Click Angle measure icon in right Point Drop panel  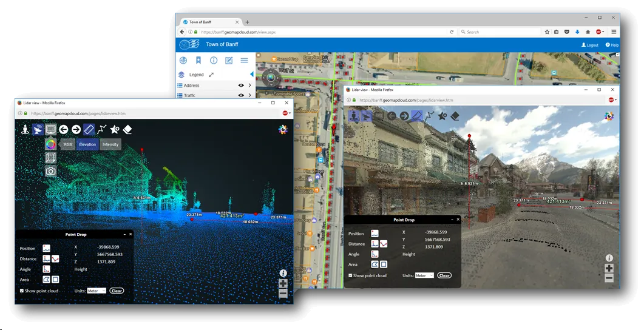coord(375,254)
